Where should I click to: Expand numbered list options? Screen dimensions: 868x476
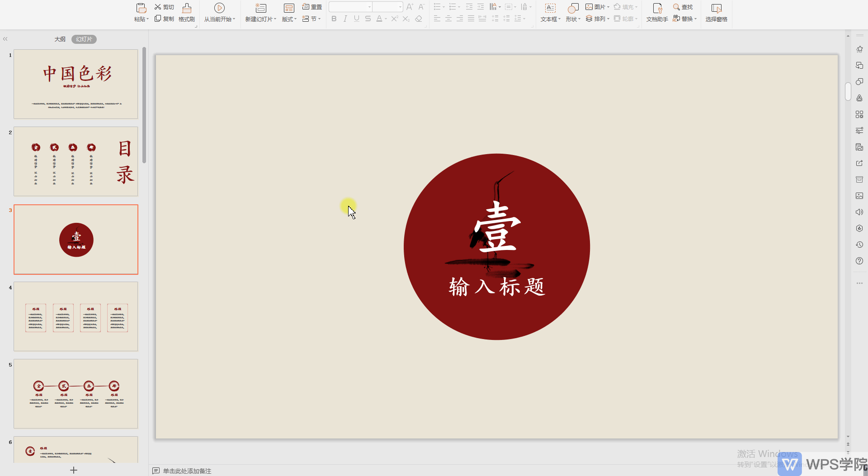459,7
